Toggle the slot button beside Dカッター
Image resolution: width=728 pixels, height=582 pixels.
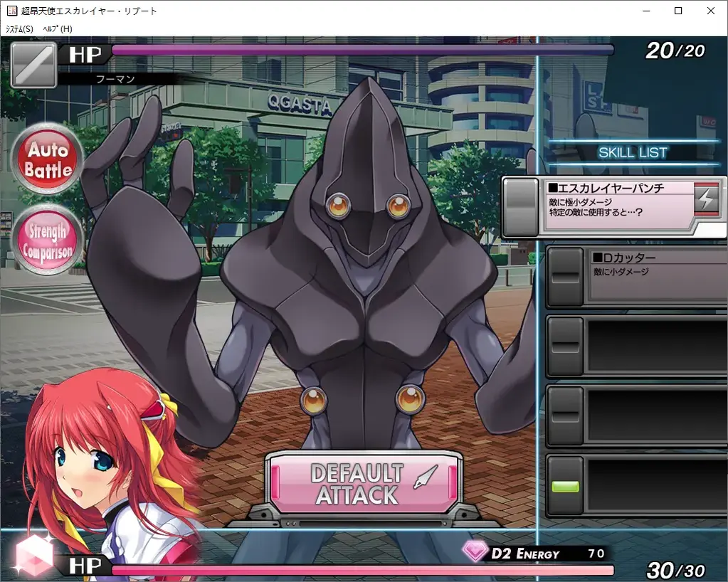(x=565, y=277)
